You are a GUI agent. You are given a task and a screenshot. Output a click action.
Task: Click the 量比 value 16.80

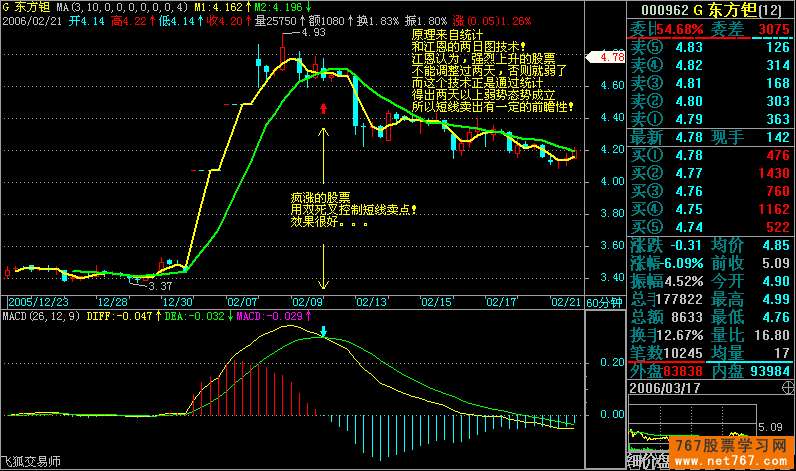coord(773,335)
